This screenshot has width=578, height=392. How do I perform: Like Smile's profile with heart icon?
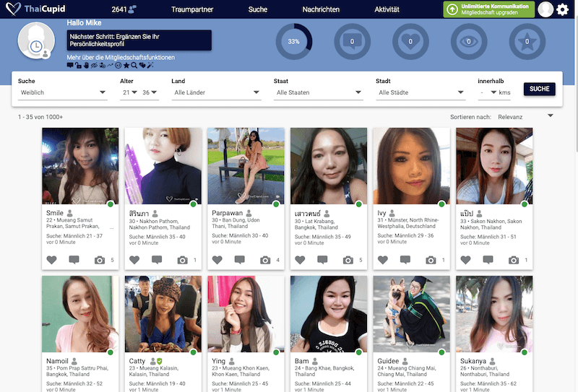pos(51,260)
